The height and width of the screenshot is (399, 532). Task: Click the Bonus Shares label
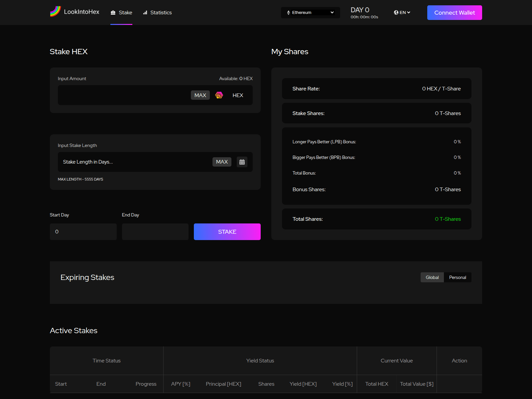click(309, 190)
